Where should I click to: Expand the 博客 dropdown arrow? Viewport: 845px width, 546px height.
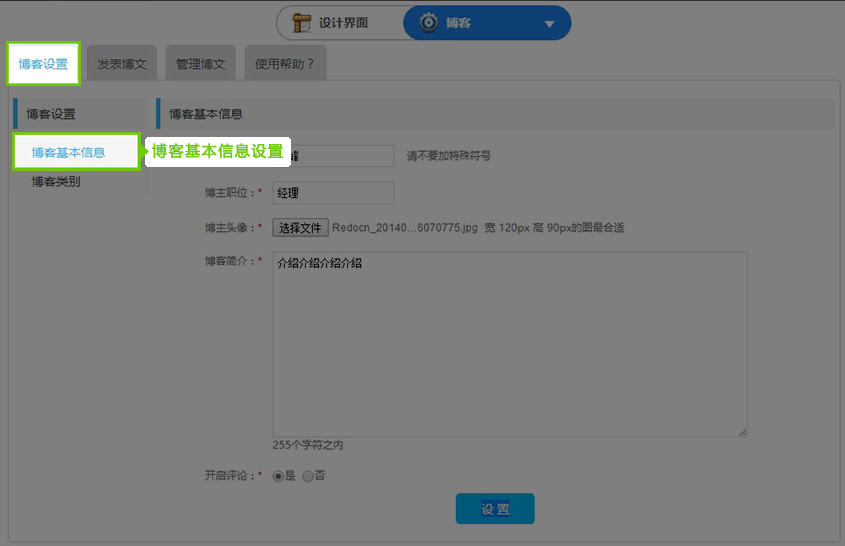click(549, 24)
